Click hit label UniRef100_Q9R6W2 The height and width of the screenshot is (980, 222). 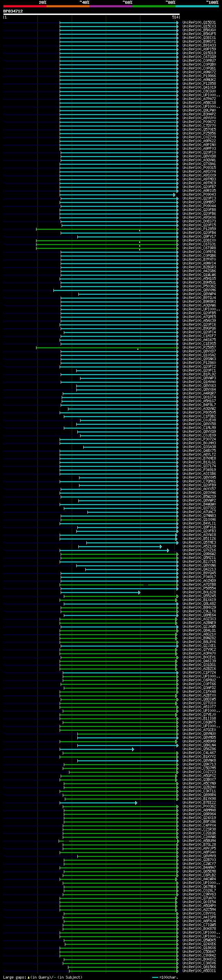pyautogui.click(x=199, y=554)
